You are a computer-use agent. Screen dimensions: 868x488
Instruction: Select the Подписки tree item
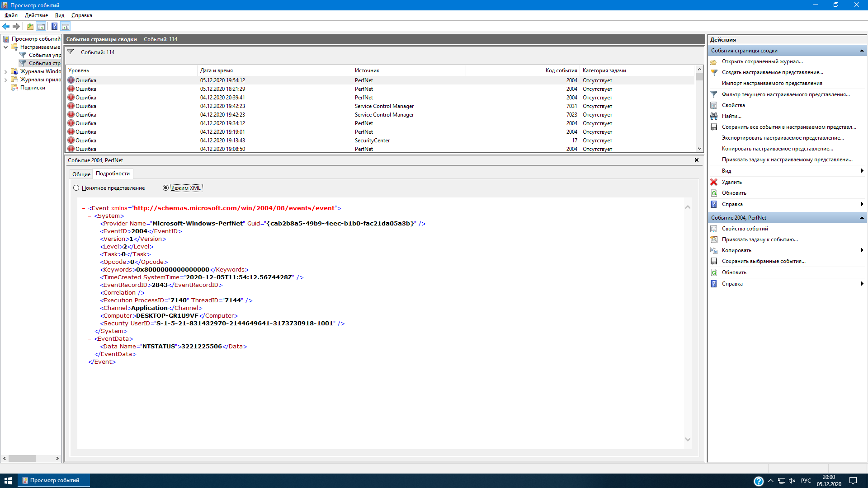[x=33, y=88]
